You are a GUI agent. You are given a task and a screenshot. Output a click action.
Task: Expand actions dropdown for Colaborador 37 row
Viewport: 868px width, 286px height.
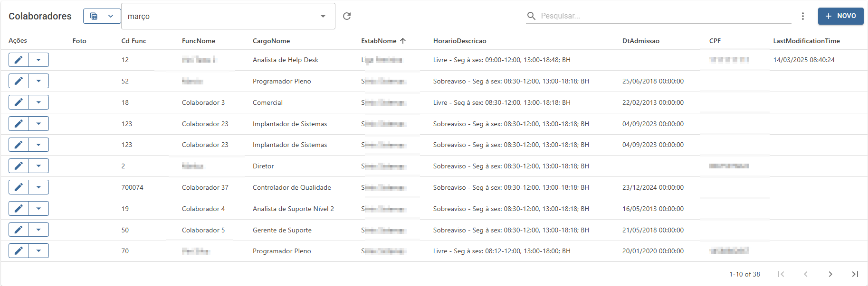(x=39, y=187)
